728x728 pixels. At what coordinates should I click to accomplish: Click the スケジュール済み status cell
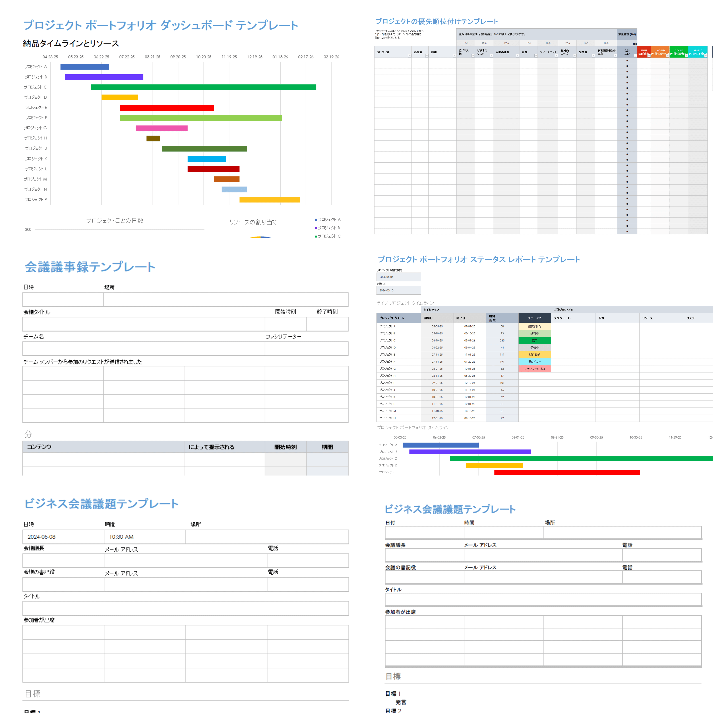(534, 369)
